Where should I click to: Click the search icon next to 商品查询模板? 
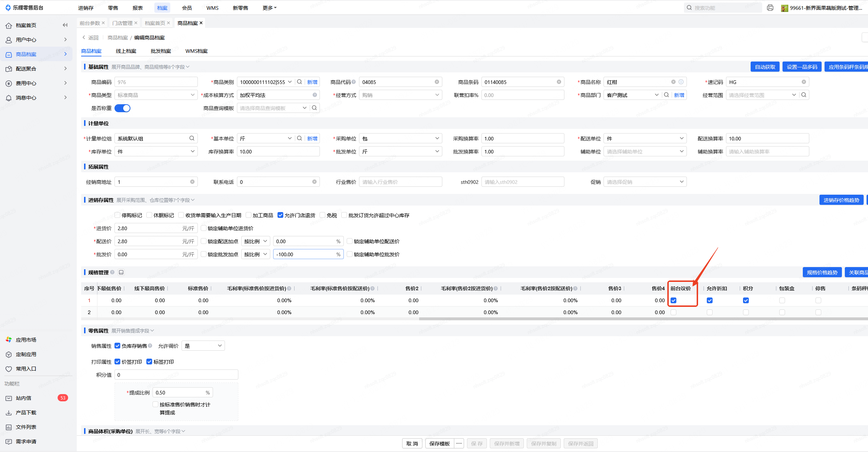pos(314,108)
